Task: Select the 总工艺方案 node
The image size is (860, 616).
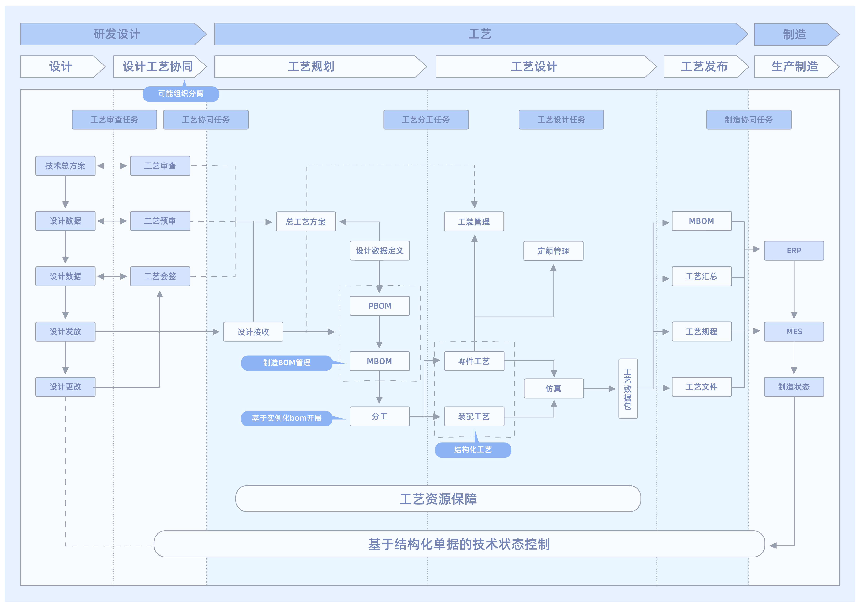Action: coord(306,222)
